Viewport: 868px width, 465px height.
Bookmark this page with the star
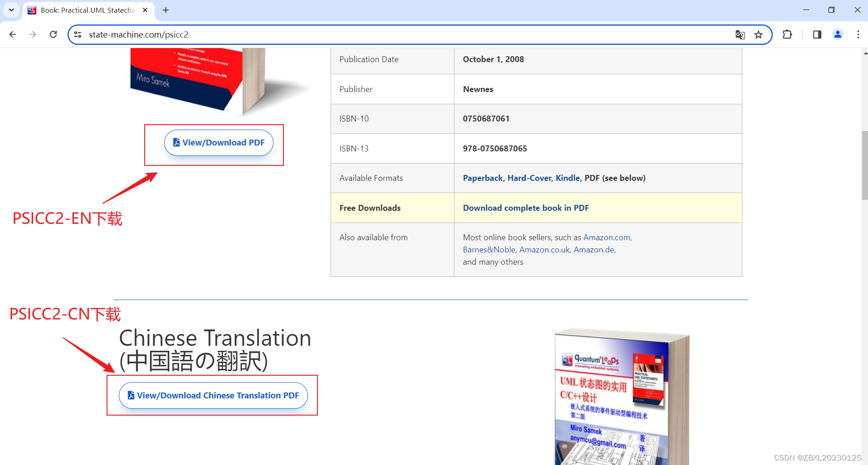click(758, 34)
